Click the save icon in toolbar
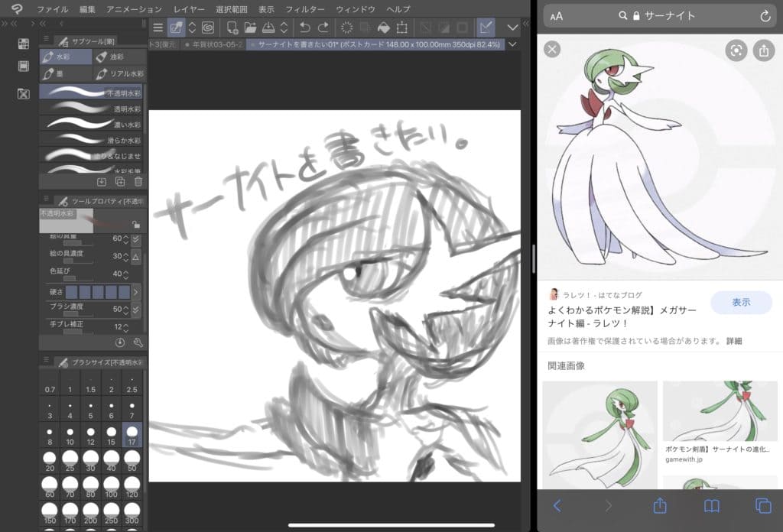783x532 pixels. tap(268, 28)
